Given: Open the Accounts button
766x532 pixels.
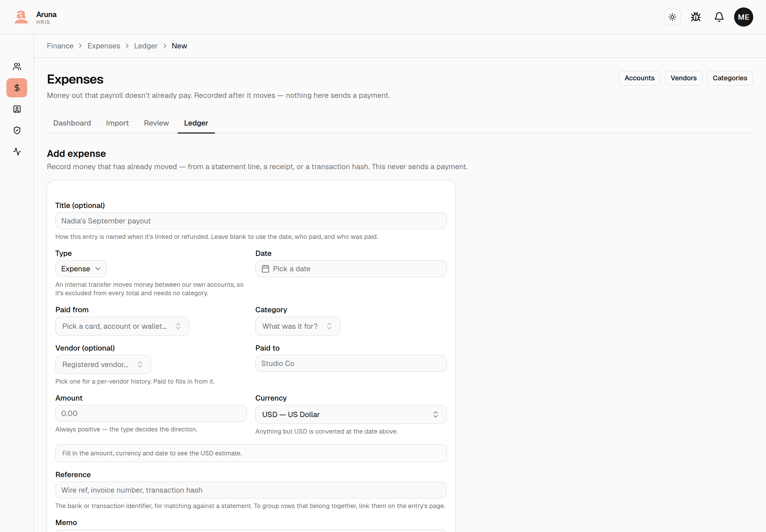Looking at the screenshot, I should 639,78.
